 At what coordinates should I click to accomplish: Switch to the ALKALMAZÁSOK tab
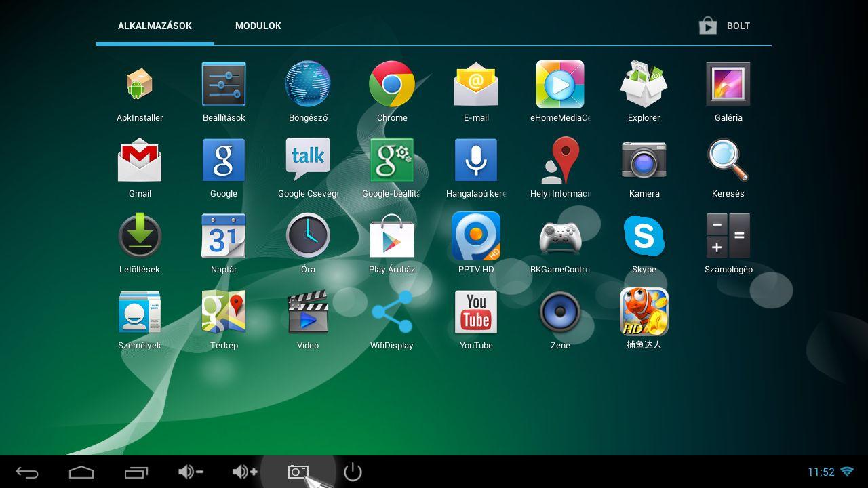click(x=155, y=26)
